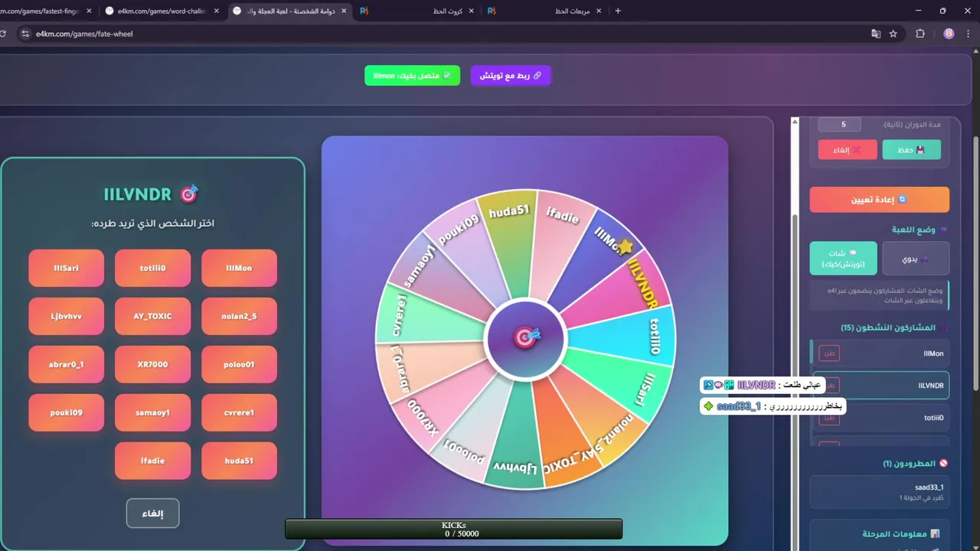The image size is (980, 551).
Task: Select the دوامة الشخصنة tab
Action: (x=289, y=11)
